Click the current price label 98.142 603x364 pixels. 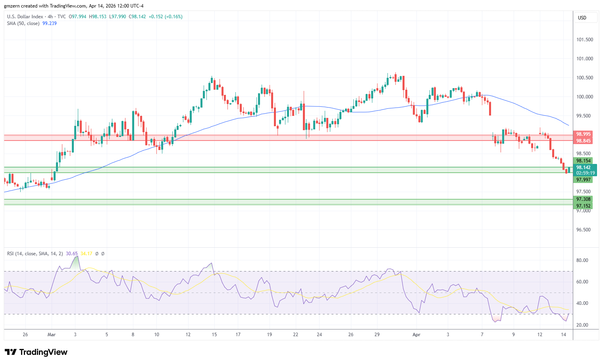[584, 168]
